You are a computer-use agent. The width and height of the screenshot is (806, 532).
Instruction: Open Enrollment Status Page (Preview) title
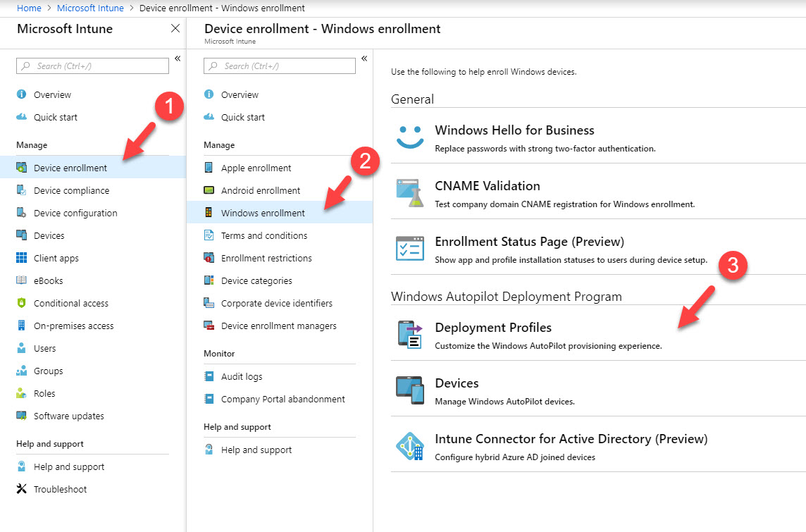point(529,242)
